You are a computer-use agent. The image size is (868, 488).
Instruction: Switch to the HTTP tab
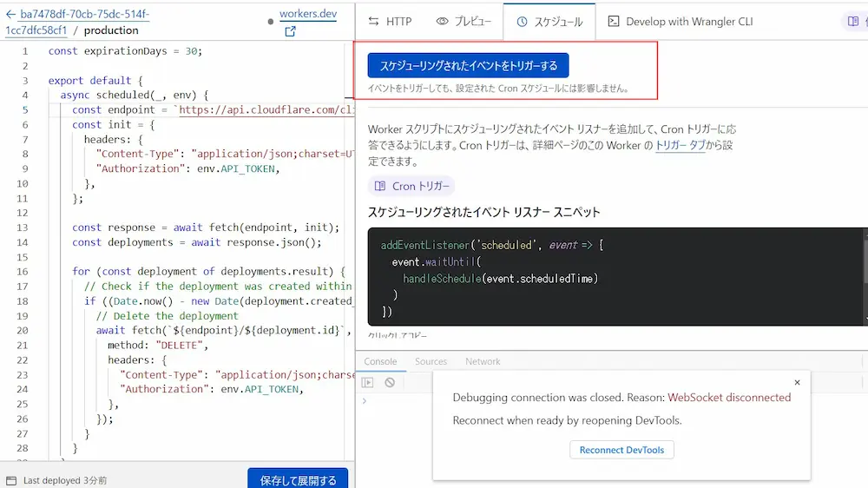[390, 22]
